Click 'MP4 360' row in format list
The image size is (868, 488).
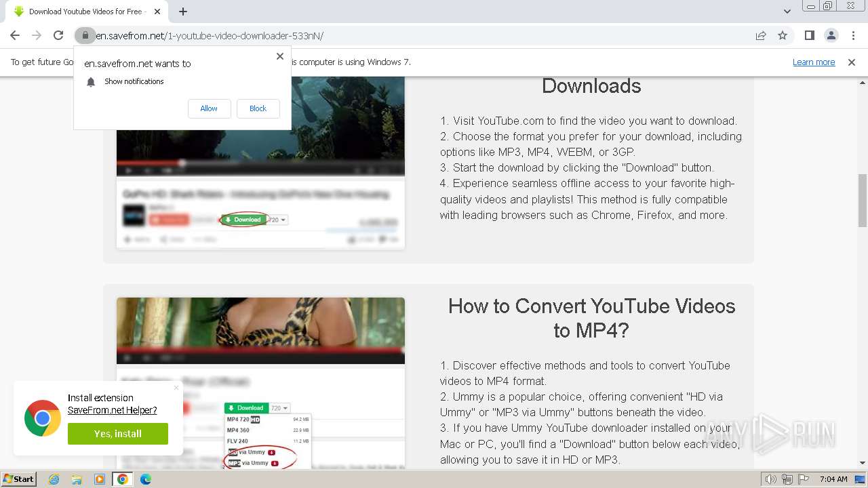[268, 430]
